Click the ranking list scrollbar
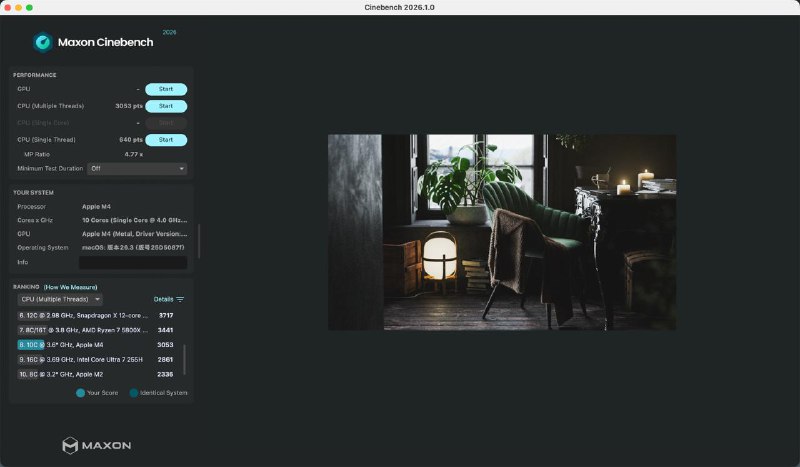 tap(184, 360)
